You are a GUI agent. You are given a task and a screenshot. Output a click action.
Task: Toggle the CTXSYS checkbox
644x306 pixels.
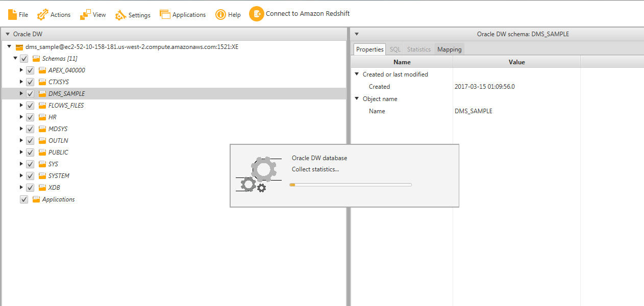click(x=30, y=82)
